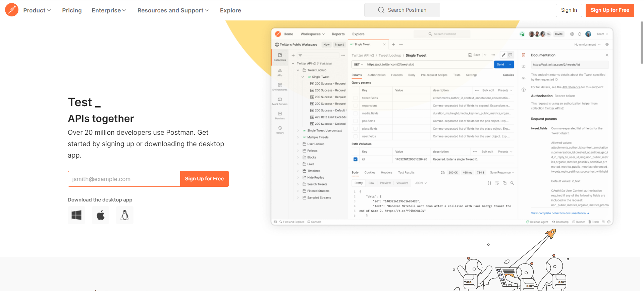Click search icon in response body toolbar
The width and height of the screenshot is (644, 291).
pos(512,183)
